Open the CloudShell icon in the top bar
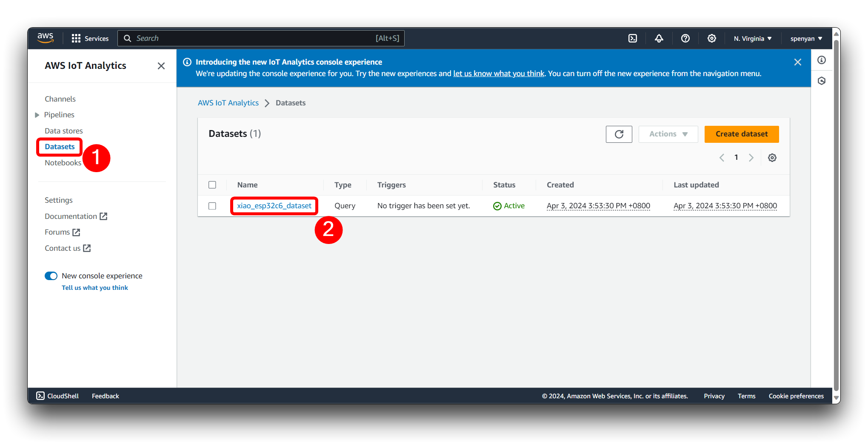 pyautogui.click(x=633, y=38)
